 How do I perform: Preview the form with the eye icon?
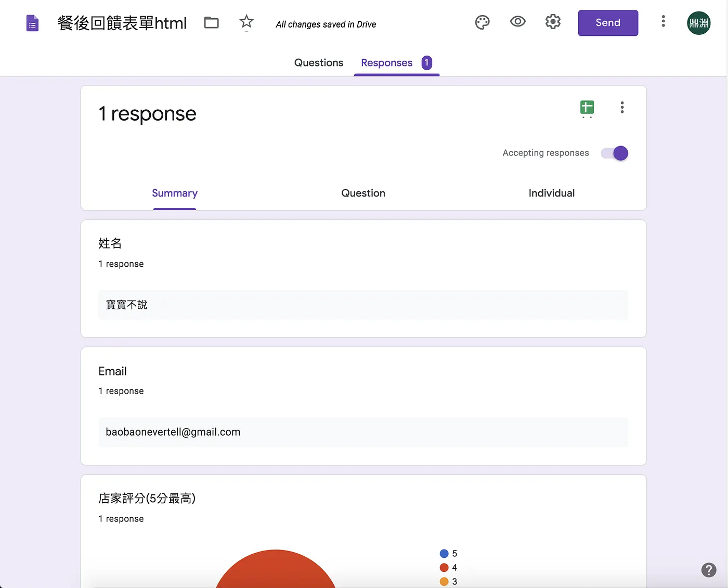[x=518, y=21]
